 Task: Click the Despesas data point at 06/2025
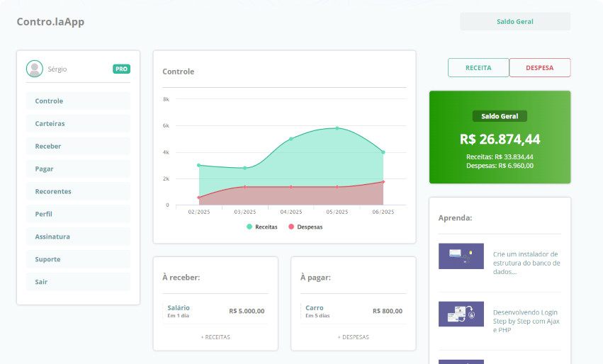[x=383, y=182]
